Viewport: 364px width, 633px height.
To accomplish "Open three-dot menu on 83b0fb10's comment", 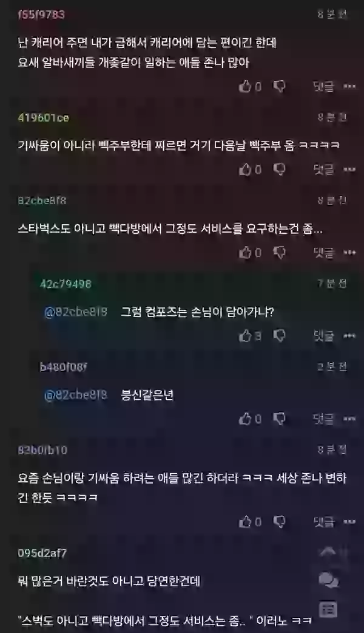I will [x=349, y=522].
